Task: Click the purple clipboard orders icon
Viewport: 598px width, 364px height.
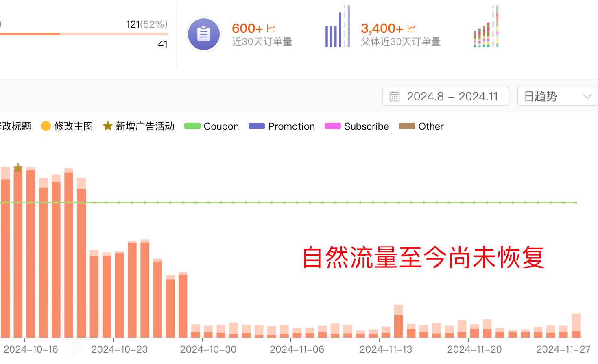Action: coord(203,34)
